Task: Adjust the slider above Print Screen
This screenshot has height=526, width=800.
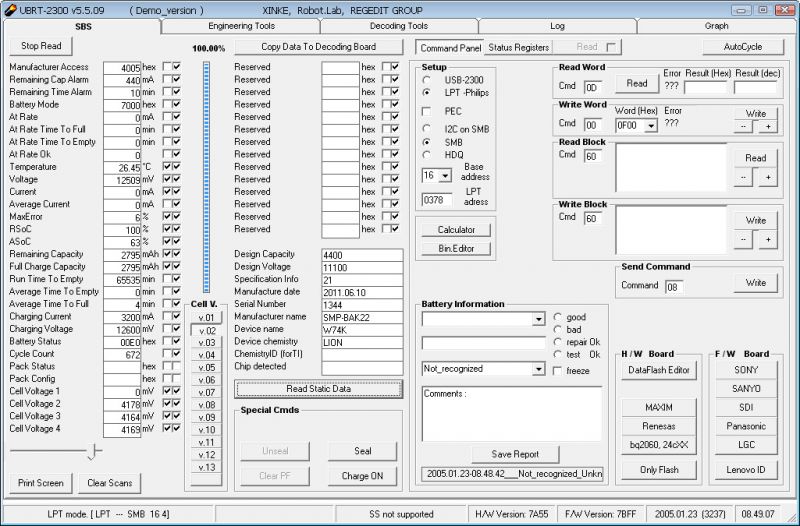Action: coord(94,452)
